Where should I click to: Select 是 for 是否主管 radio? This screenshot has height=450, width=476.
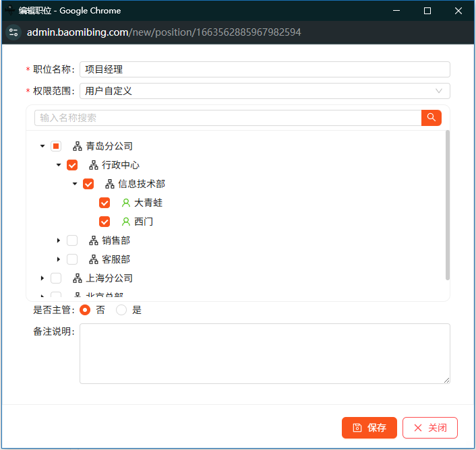pyautogui.click(x=121, y=310)
